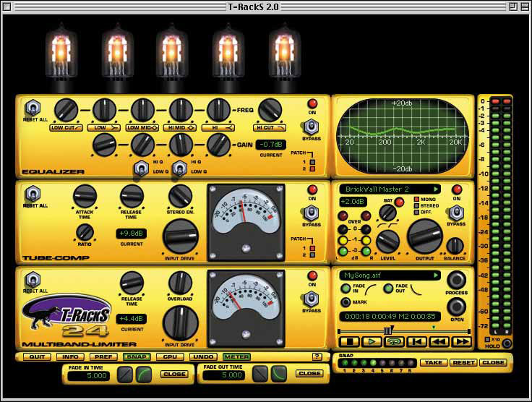Click the rewind transport button
532x402 pixels.
[x=439, y=341]
